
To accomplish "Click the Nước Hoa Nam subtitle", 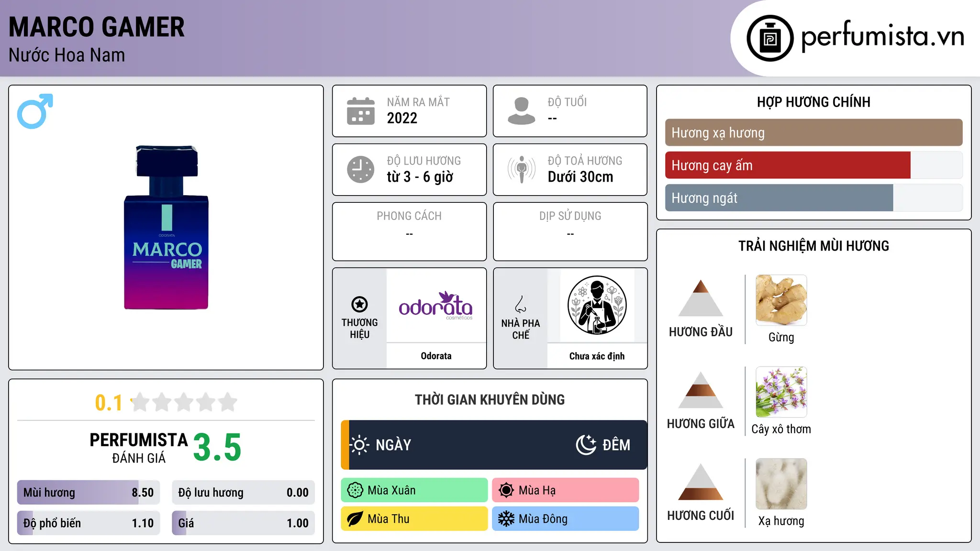I will [67, 55].
